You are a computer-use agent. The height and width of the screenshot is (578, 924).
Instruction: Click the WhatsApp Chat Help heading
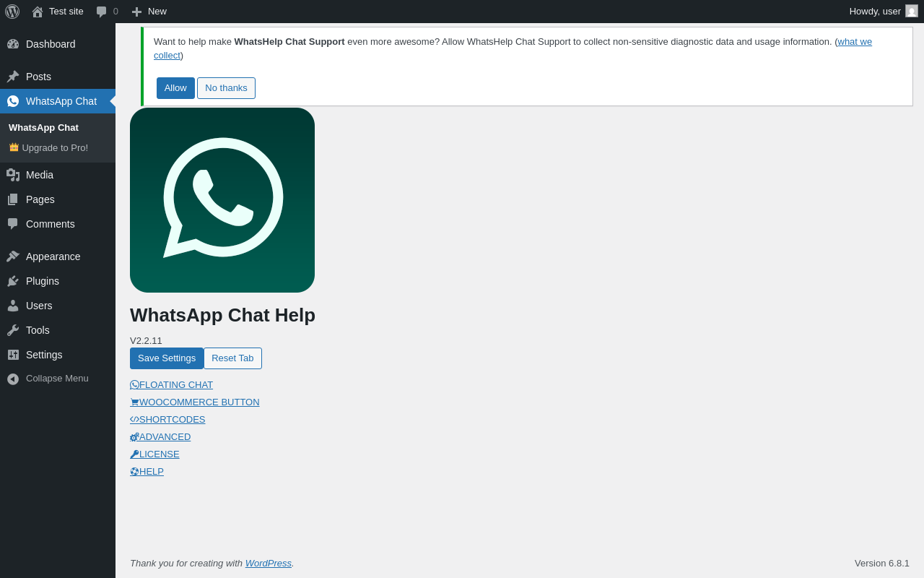[222, 315]
